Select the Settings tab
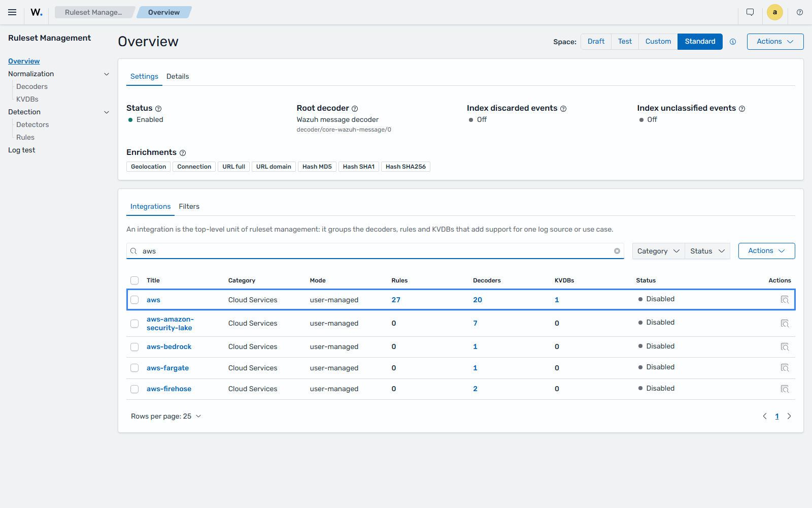812x508 pixels. [144, 77]
